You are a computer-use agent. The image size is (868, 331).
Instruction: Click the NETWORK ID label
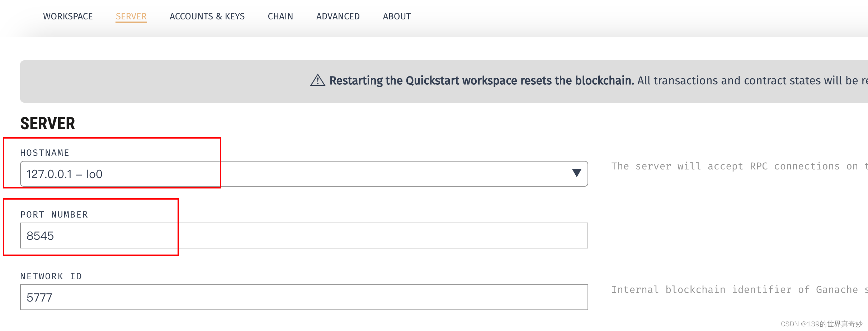(51, 276)
